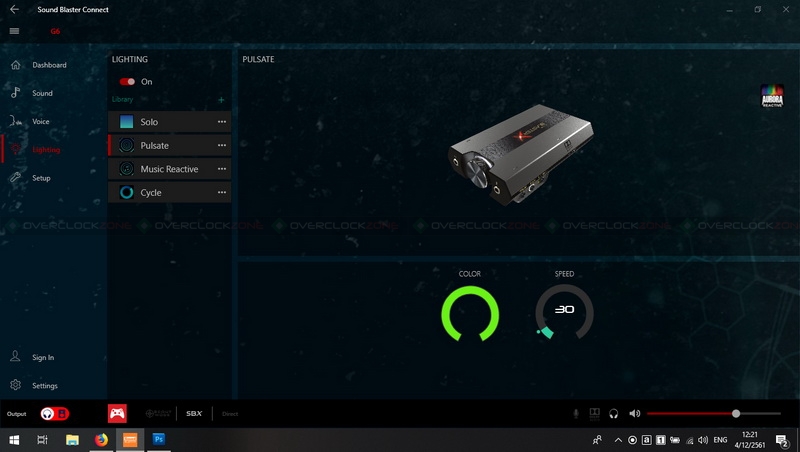Screen dimensions: 800x452
Task: Open the Windows volume tray icon
Action: click(x=703, y=440)
